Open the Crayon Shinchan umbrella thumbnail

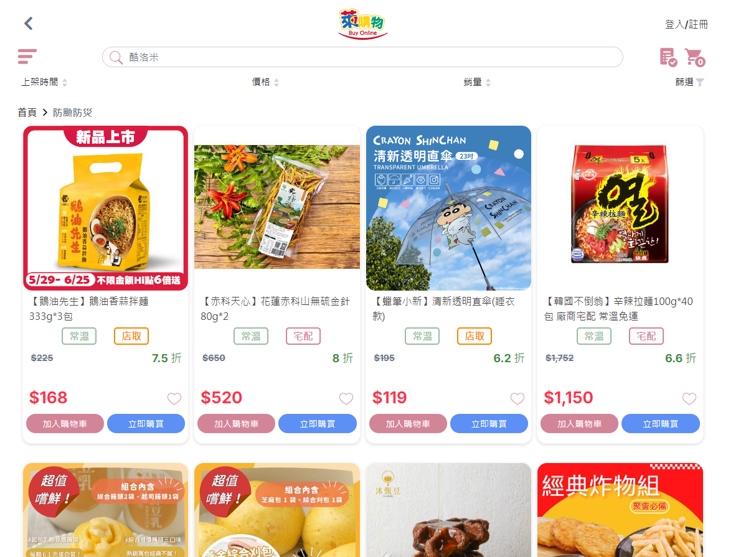point(448,208)
